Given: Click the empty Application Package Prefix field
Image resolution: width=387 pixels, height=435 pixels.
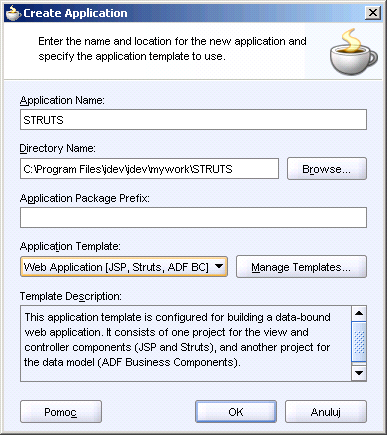Looking at the screenshot, I should pos(193,218).
